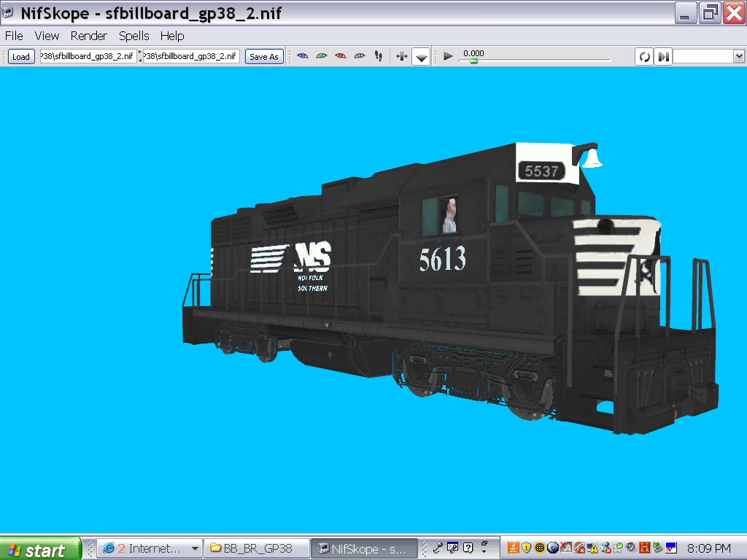Screen dimensions: 747x560
Task: Click the 5537 number board on the cab
Action: click(541, 171)
